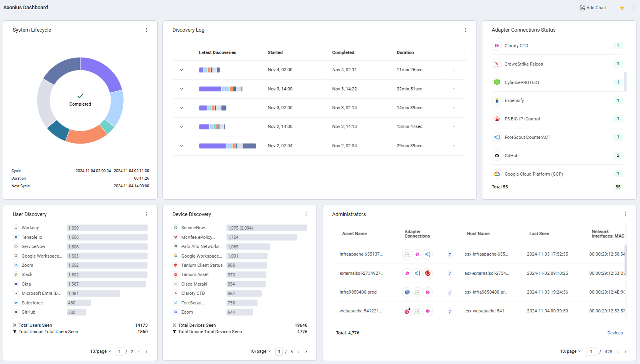The width and height of the screenshot is (640, 364).
Task: Open the Administrators panel options menu
Action: point(625,214)
